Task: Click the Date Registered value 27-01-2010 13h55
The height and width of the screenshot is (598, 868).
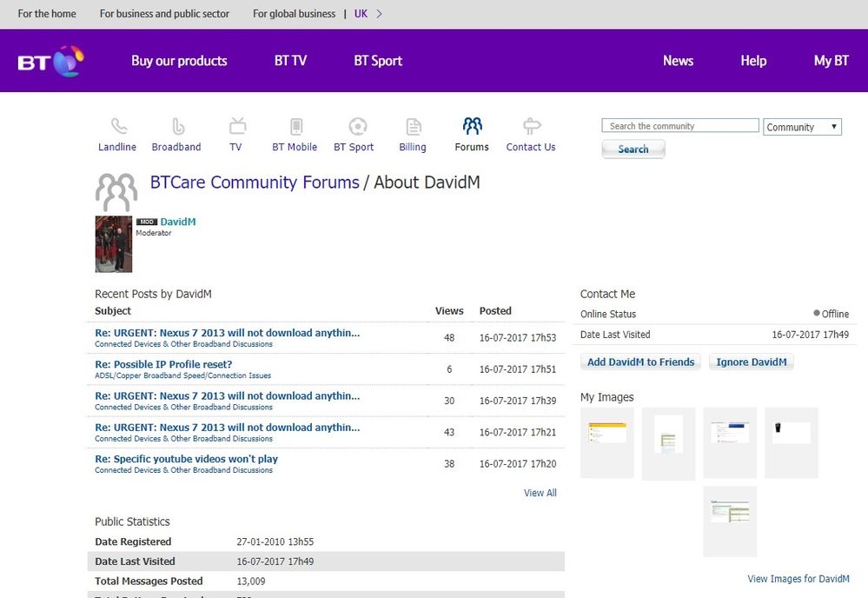Action: (275, 542)
